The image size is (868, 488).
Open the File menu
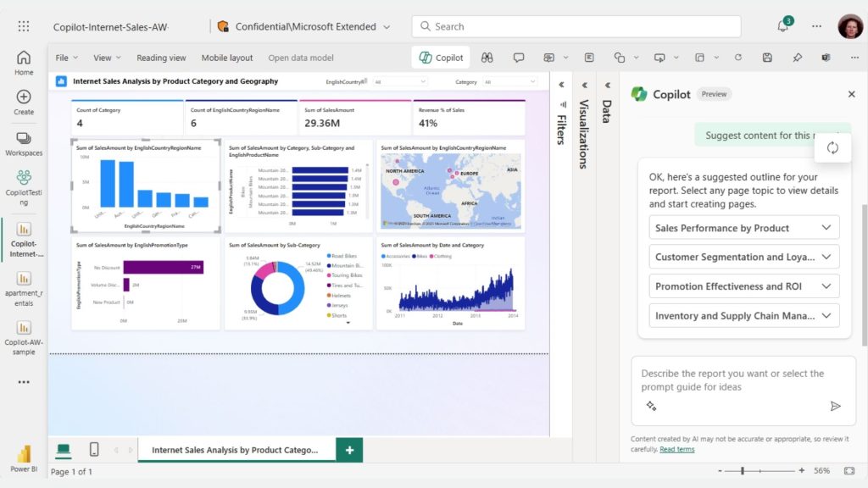click(66, 58)
